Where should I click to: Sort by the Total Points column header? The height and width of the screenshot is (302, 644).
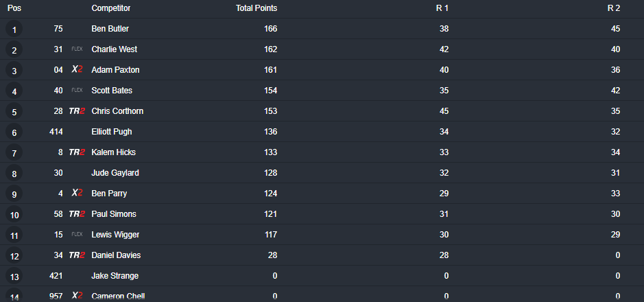257,8
